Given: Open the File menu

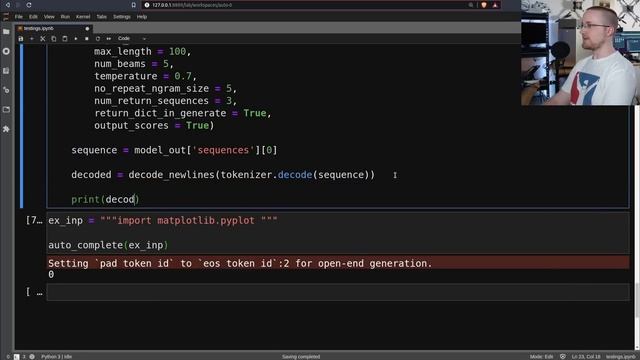Looking at the screenshot, I should click(x=19, y=17).
